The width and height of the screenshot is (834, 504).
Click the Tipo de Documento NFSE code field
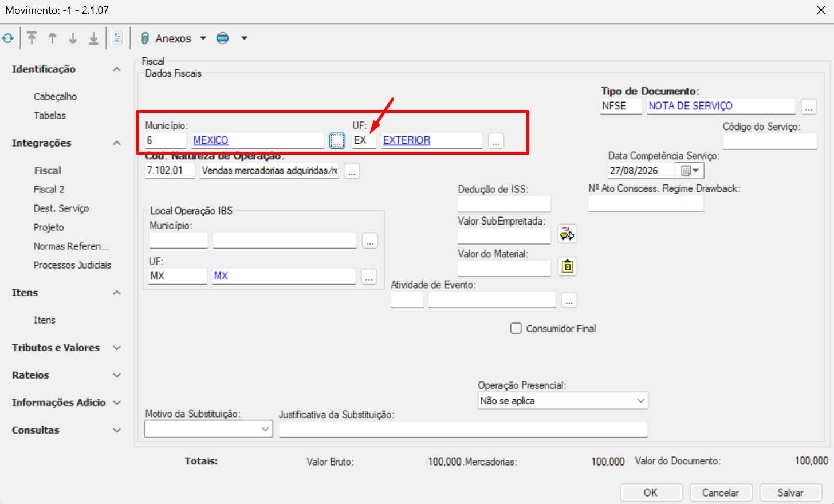coord(621,106)
